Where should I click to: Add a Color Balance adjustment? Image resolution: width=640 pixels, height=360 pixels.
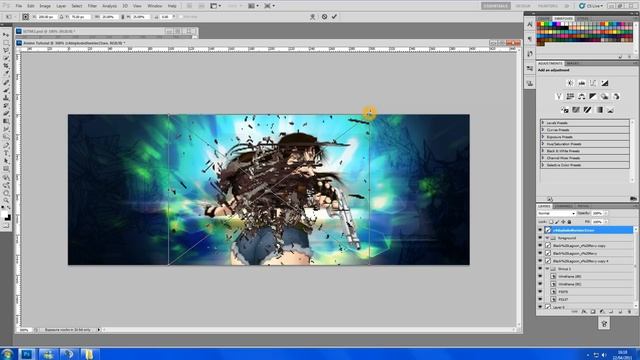tap(582, 97)
